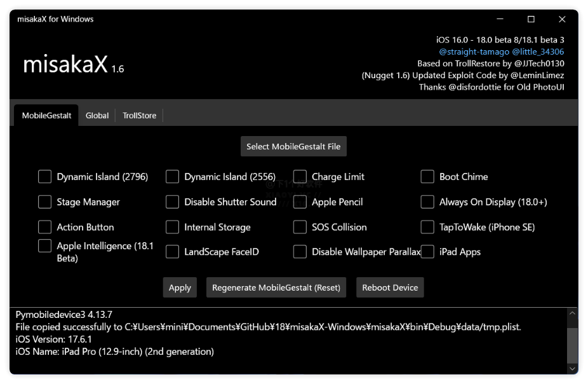Click 'iOS 16.0 - 18.0 beta 8/18.1 beta 3' text
This screenshot has width=588, height=384.
tap(500, 40)
